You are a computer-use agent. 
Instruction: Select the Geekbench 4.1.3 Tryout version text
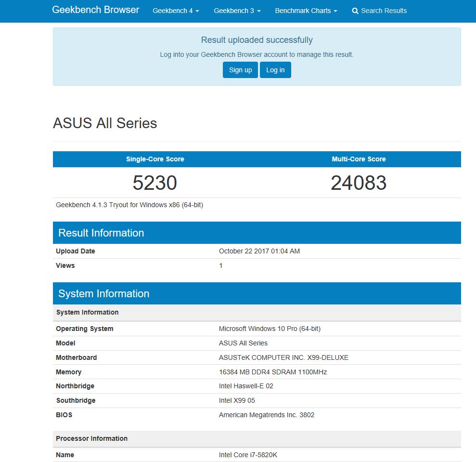[129, 205]
